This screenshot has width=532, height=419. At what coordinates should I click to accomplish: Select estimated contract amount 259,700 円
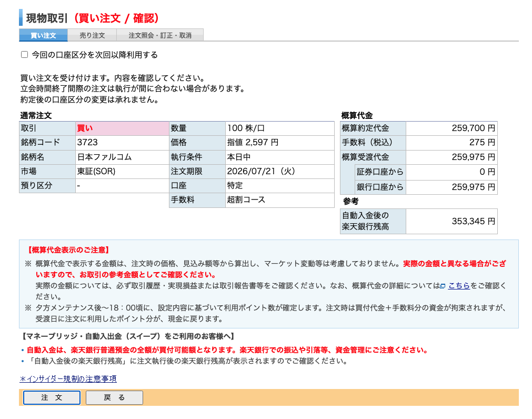pyautogui.click(x=473, y=128)
